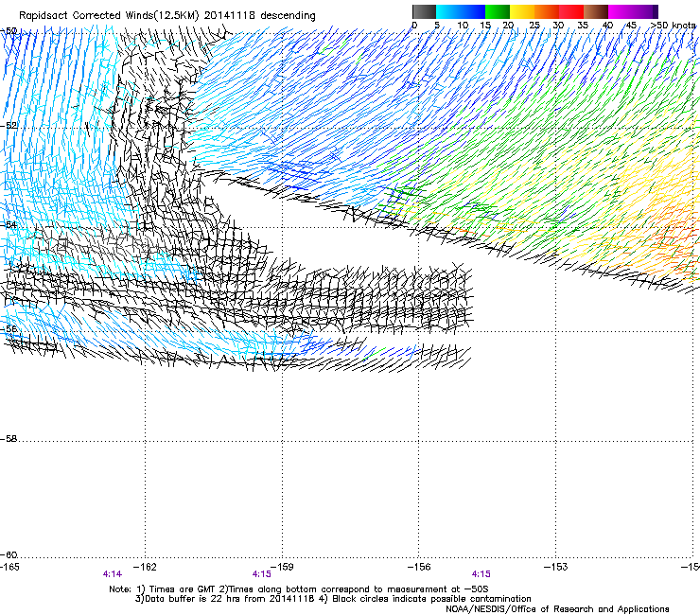Click the latitude label "-52"
The height and width of the screenshot is (615, 700).
pos(9,126)
